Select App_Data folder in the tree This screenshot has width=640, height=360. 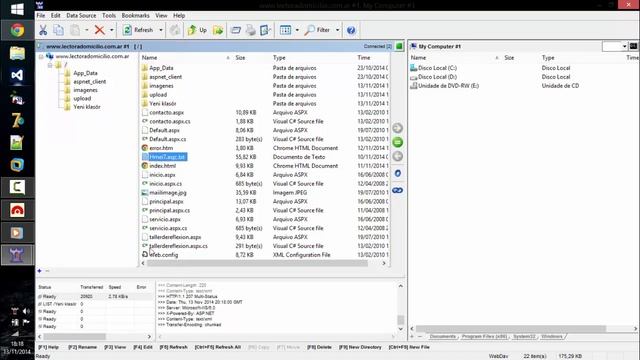tap(85, 73)
